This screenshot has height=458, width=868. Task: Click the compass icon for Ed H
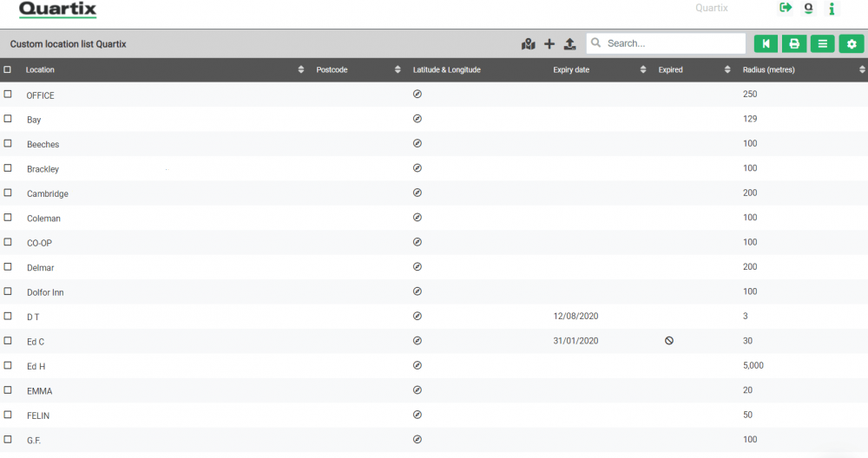418,365
